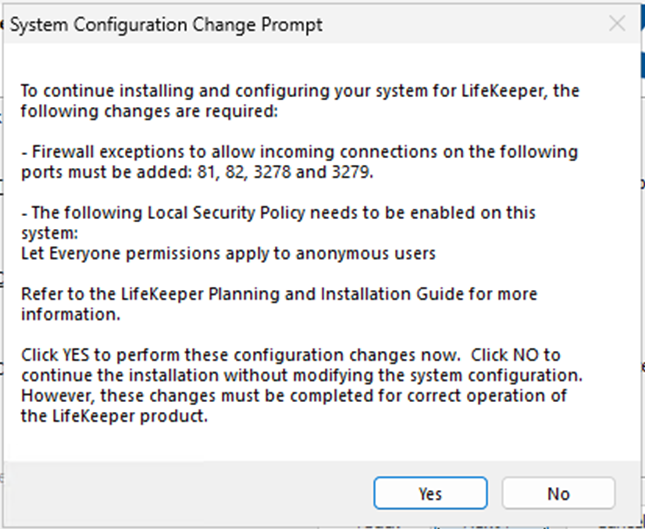Close the System Configuration Change Prompt
Viewport: 645px width, 529px height.
pyautogui.click(x=617, y=23)
